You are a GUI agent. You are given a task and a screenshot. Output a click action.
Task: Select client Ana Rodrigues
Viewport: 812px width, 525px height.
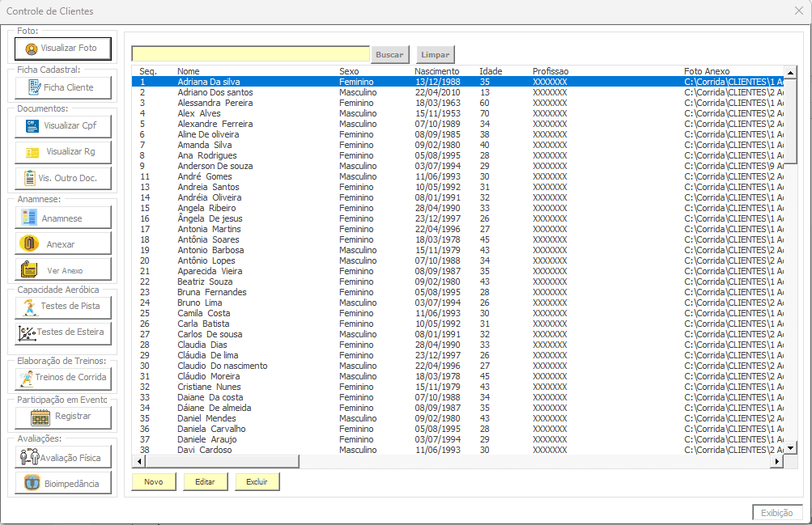pyautogui.click(x=457, y=155)
